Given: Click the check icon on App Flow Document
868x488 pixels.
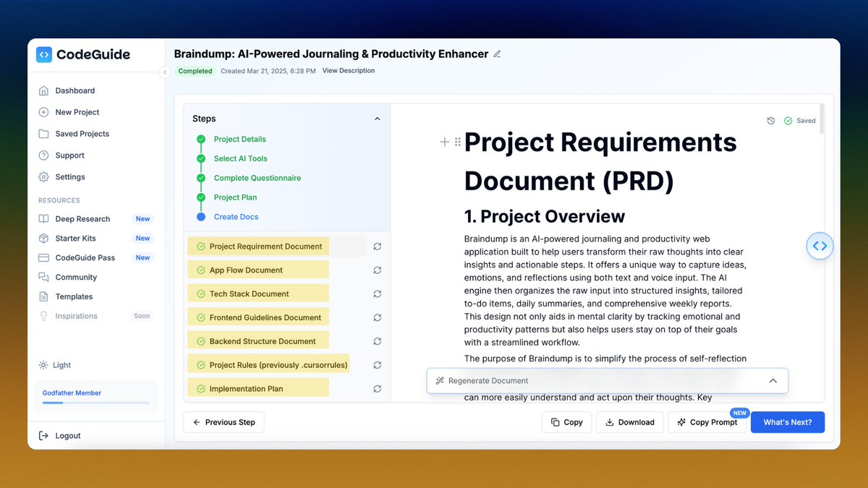Looking at the screenshot, I should (x=200, y=270).
